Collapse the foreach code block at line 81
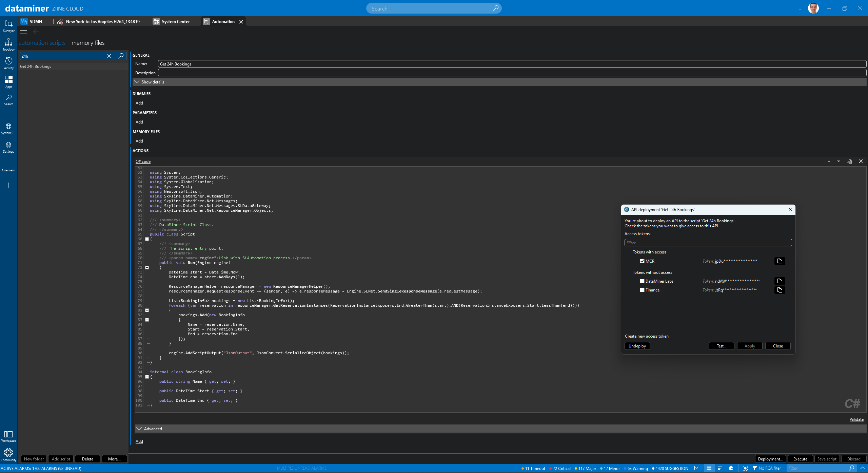 (x=147, y=310)
